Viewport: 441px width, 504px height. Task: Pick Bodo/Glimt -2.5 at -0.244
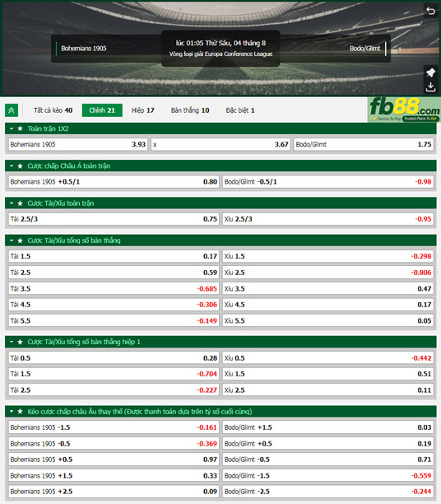[x=328, y=492]
